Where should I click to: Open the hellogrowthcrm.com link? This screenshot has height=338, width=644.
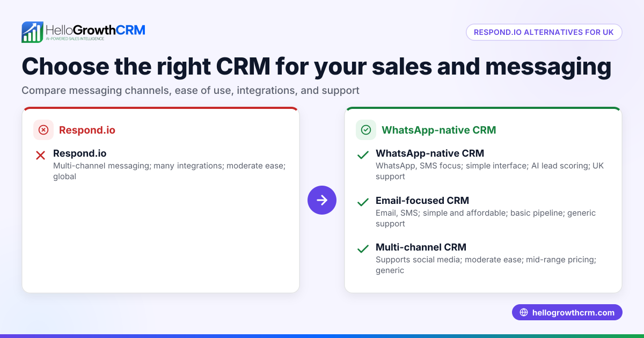point(567,313)
